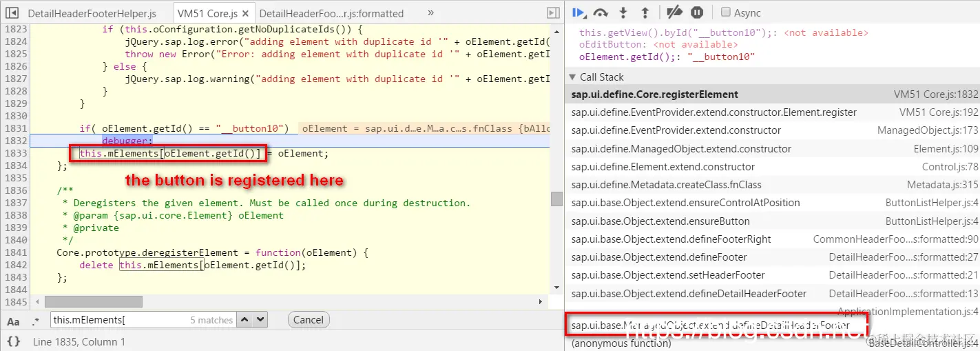Click line number 1831 in gutter
This screenshot has width=980, height=351.
pyautogui.click(x=16, y=128)
